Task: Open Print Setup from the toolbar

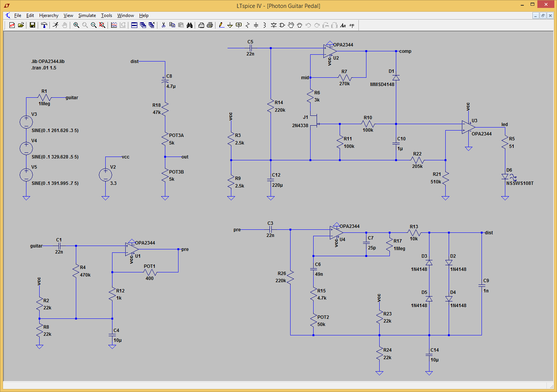Action: (201, 25)
